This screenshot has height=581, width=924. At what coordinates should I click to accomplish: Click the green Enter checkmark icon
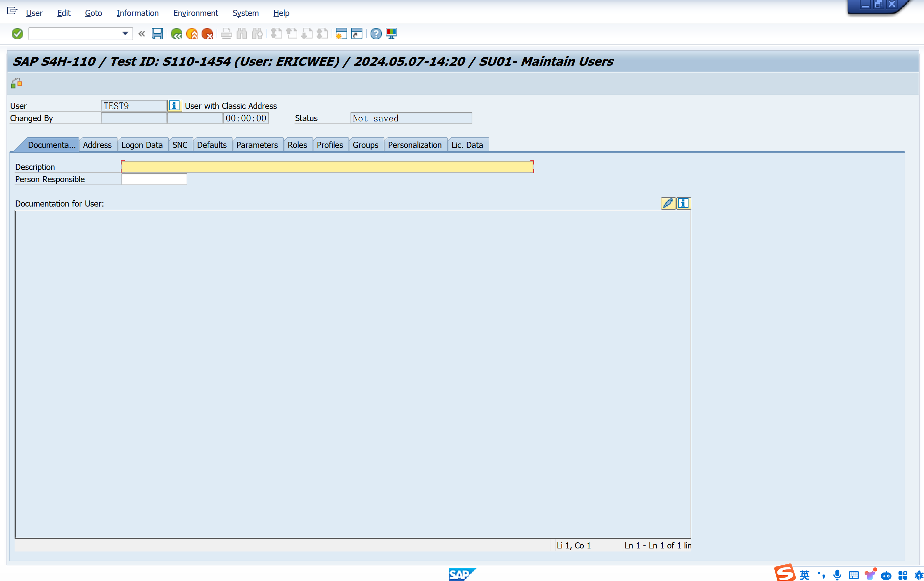17,34
